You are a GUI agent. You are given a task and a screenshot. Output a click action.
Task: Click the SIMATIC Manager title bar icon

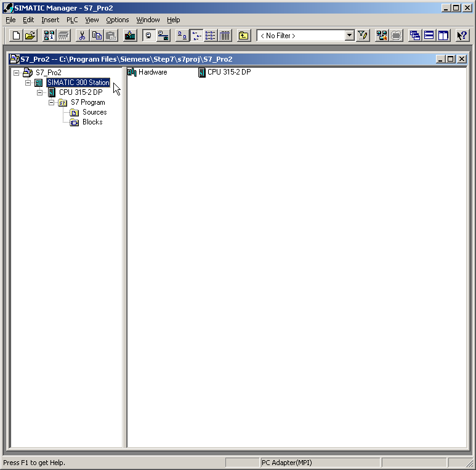(x=8, y=8)
